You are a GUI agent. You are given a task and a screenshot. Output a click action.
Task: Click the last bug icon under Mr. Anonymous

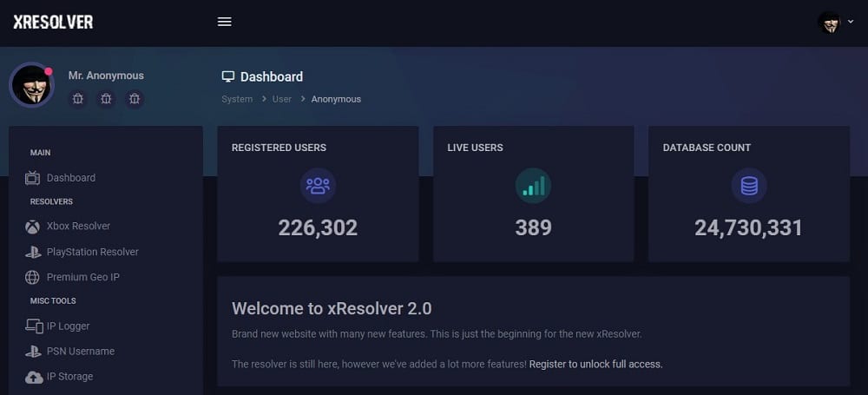[x=135, y=99]
